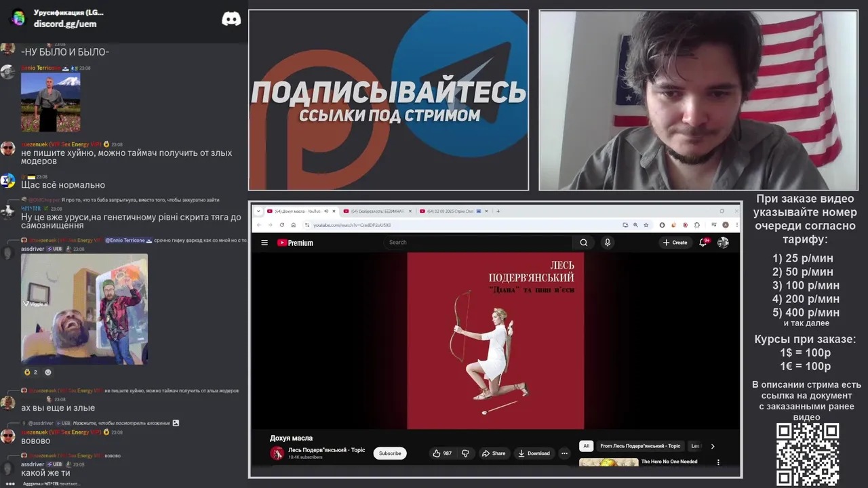Click the QR code in the stream overlay
This screenshot has height=488, width=868.
[x=808, y=455]
